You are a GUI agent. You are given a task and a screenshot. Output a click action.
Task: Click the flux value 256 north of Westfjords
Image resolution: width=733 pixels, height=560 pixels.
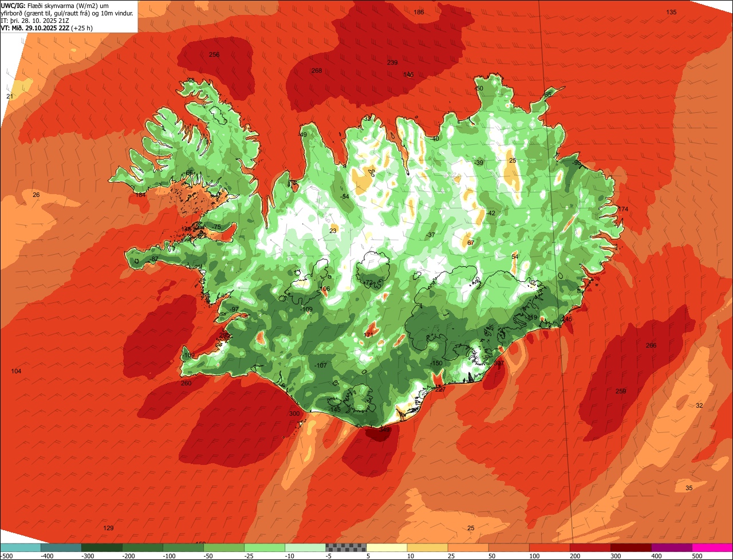coord(214,55)
